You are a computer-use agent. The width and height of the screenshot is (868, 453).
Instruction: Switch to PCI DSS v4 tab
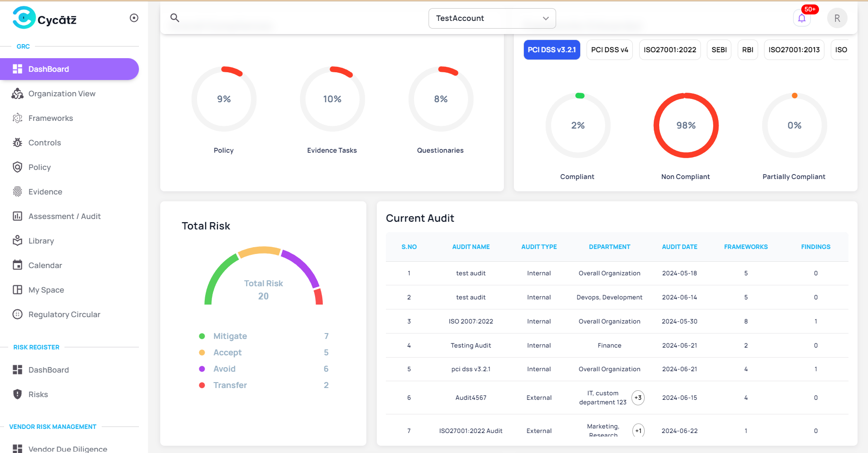click(x=610, y=50)
